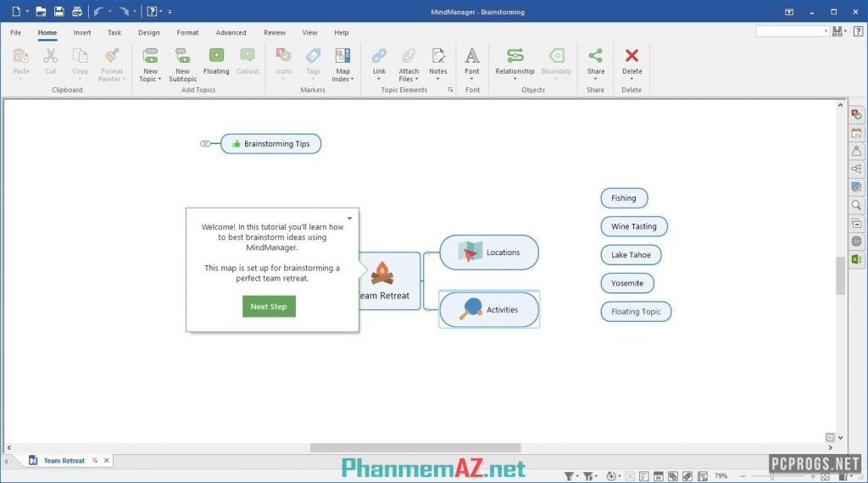Open the calendar sidebar pane icon

(x=856, y=133)
